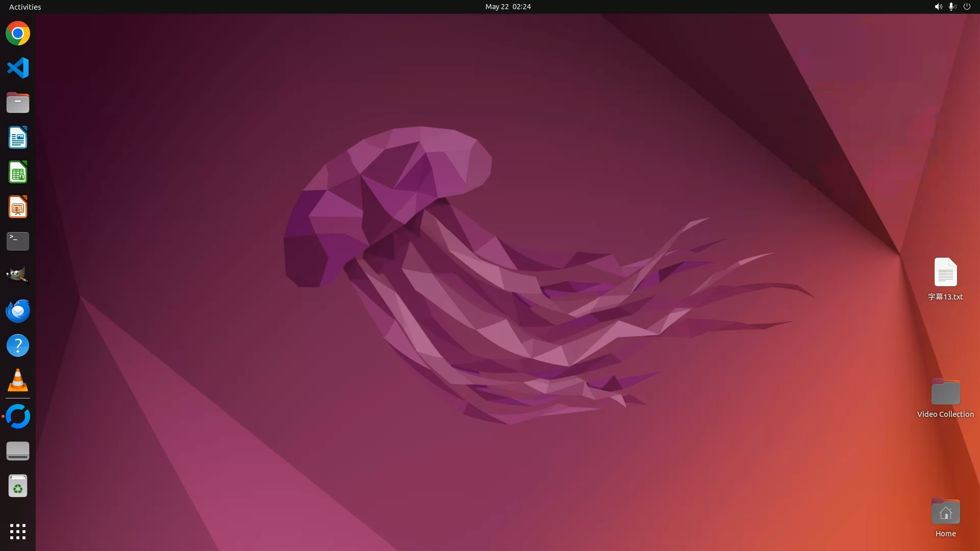Screen dimensions: 980x551
Task: Select the Video Collection folder
Action: 945,393
